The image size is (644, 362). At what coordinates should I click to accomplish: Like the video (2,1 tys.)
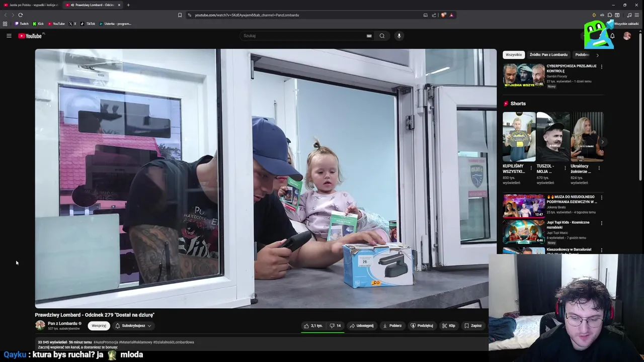pyautogui.click(x=313, y=326)
